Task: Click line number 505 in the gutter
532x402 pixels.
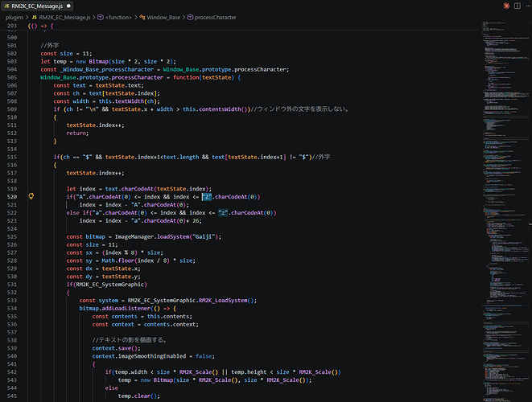Action: pos(12,77)
